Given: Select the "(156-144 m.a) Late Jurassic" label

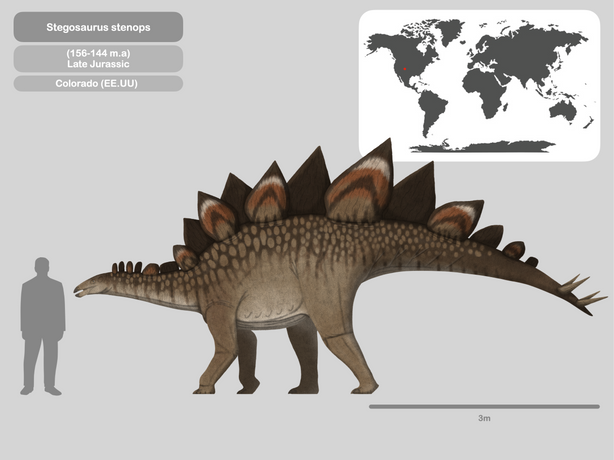Looking at the screenshot, I should click(98, 59).
